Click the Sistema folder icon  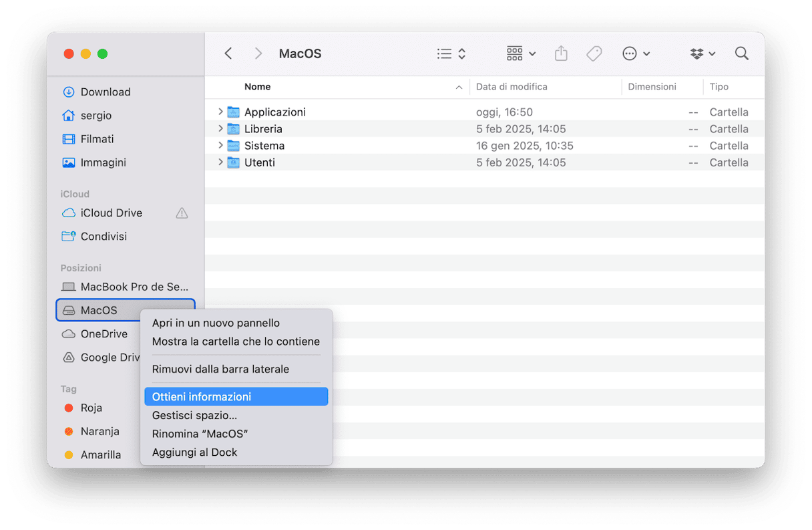tap(233, 145)
